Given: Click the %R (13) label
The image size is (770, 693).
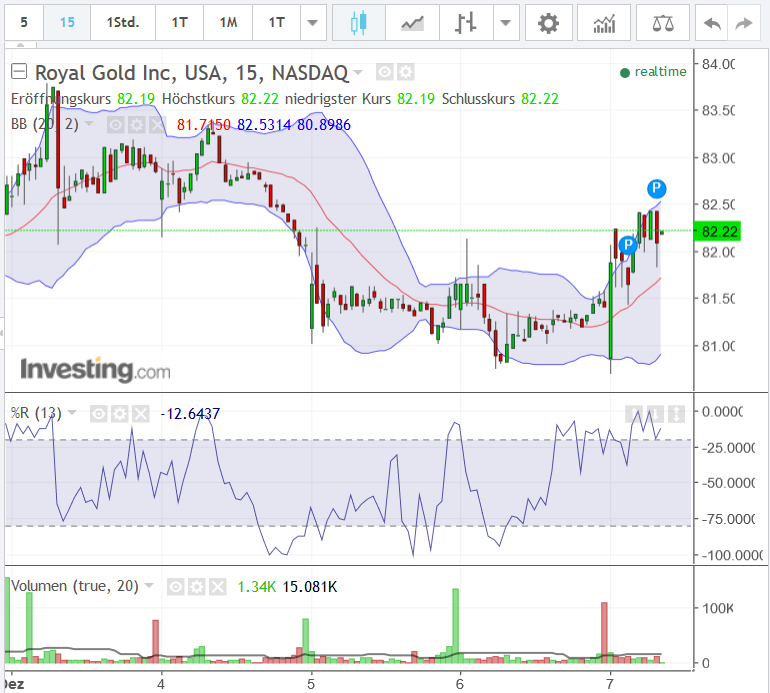Looking at the screenshot, I should [36, 413].
